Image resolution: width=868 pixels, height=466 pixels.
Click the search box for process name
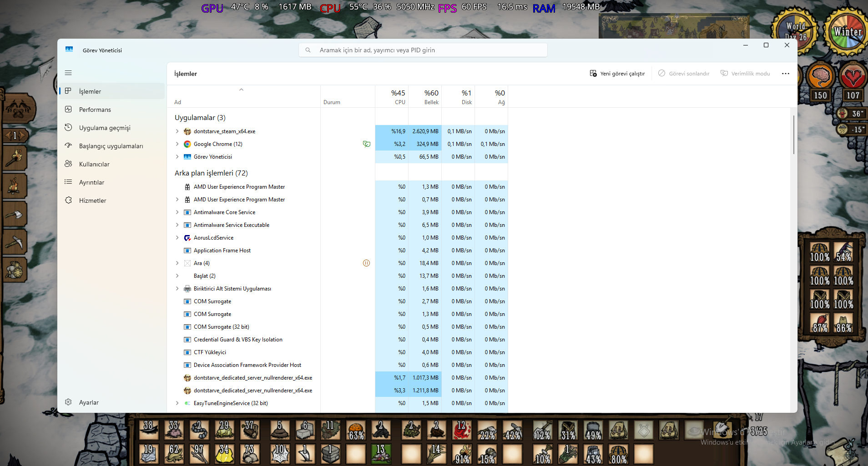pos(423,50)
